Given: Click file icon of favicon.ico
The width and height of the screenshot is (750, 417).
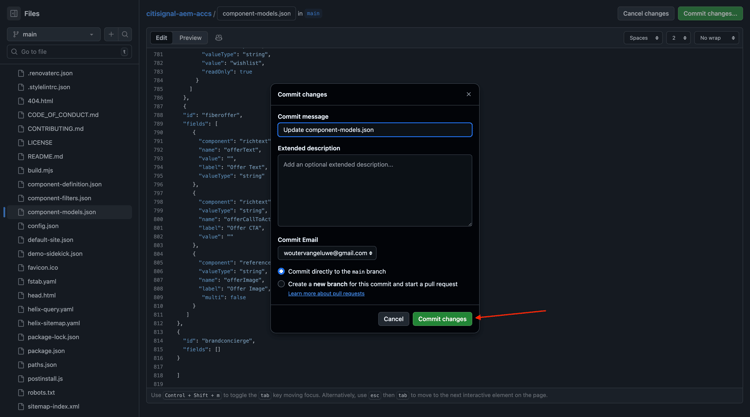Looking at the screenshot, I should (21, 267).
